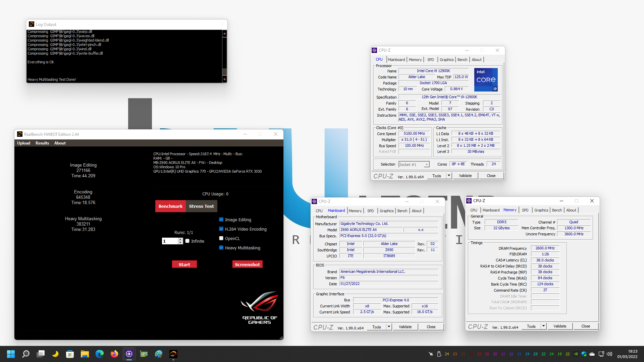Click Log Output scrollbar up arrow
Screen dimensions: 644x362
[x=225, y=34]
